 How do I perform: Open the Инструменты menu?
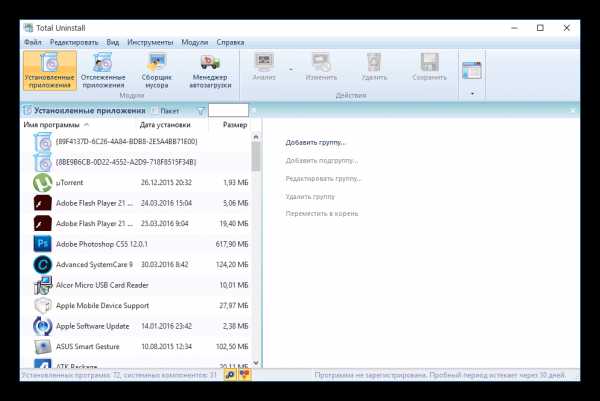pos(150,42)
